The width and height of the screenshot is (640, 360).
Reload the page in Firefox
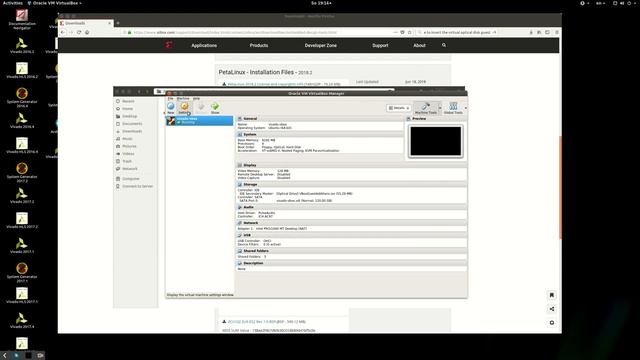pyautogui.click(x=79, y=32)
